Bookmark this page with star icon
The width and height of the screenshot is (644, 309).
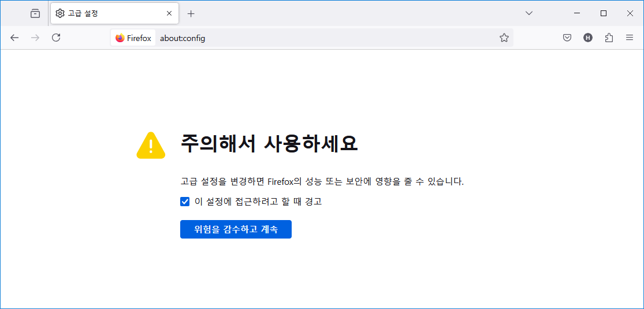tap(504, 38)
